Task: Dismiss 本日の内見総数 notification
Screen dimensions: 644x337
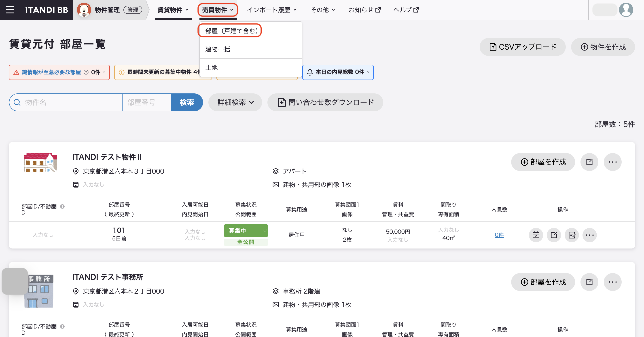Action: [x=368, y=72]
